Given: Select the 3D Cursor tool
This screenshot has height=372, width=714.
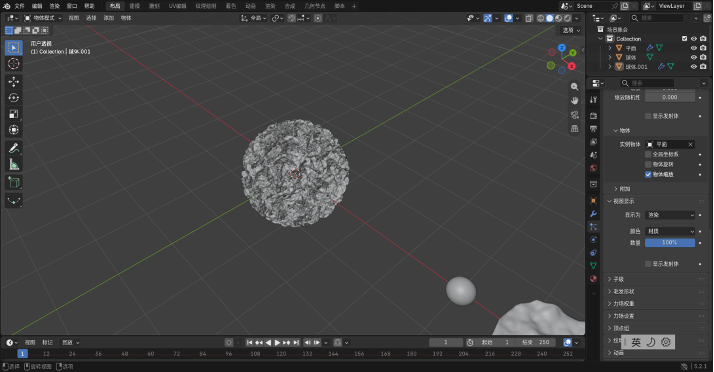Looking at the screenshot, I should (14, 63).
